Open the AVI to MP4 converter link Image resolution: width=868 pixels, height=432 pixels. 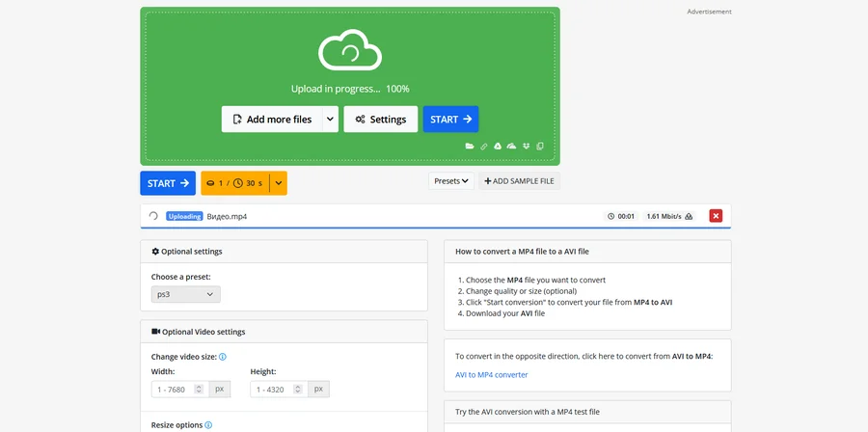click(x=491, y=374)
